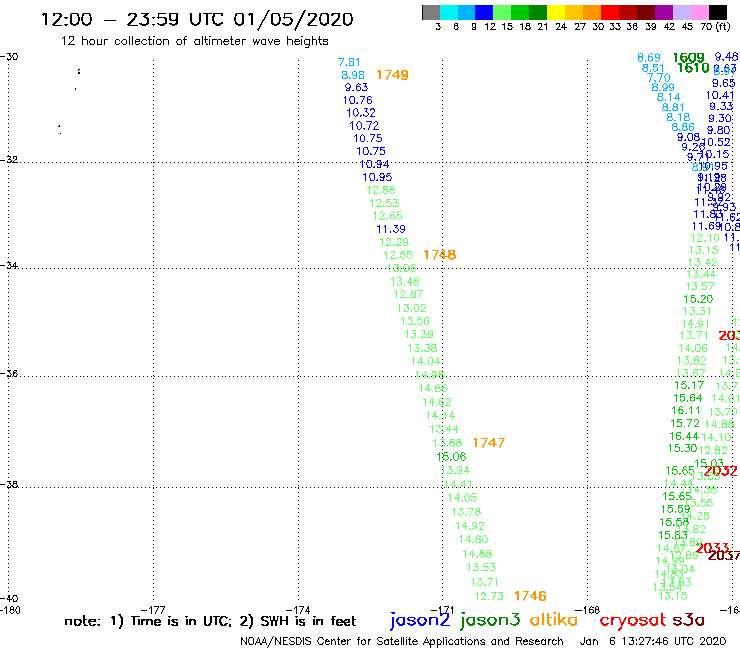Click the 14.80 wave height value
Viewport: 740px width, 650px height.
(x=473, y=540)
